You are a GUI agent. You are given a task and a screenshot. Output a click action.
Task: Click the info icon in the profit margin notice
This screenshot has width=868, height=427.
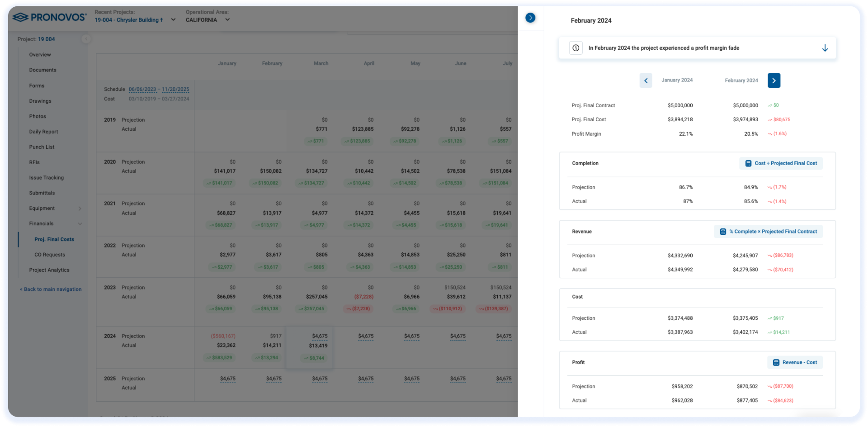click(x=576, y=48)
